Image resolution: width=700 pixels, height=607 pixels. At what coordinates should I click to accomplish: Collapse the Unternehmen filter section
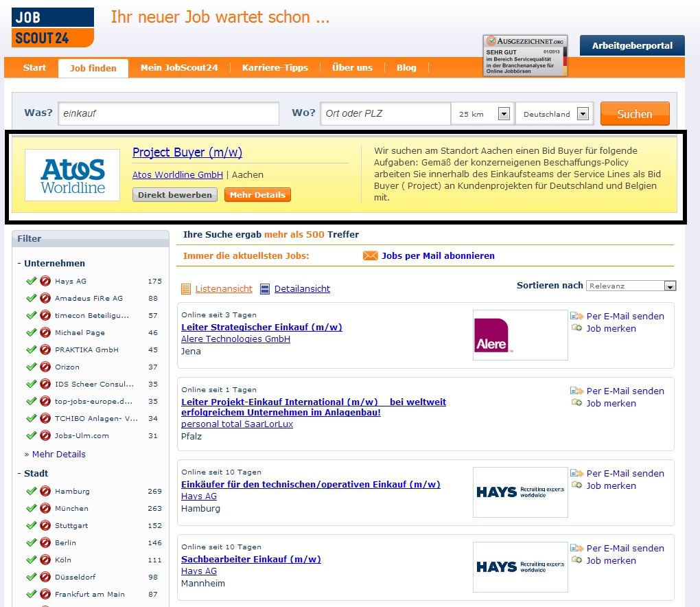coord(20,264)
